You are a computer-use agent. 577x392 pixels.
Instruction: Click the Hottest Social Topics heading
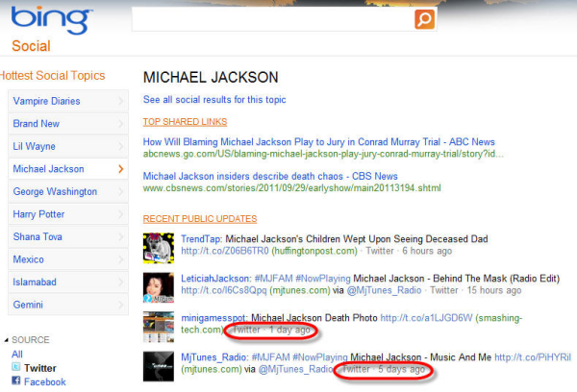tap(53, 75)
